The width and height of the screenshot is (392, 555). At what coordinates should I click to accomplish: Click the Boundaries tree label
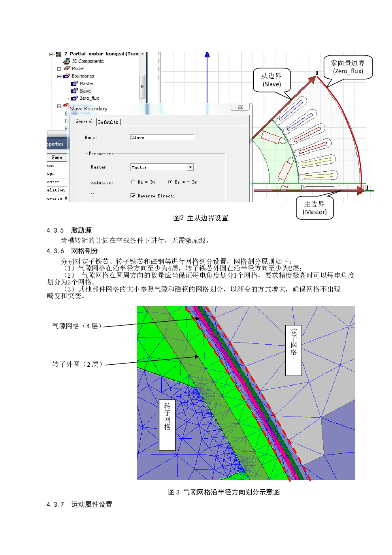tap(83, 76)
